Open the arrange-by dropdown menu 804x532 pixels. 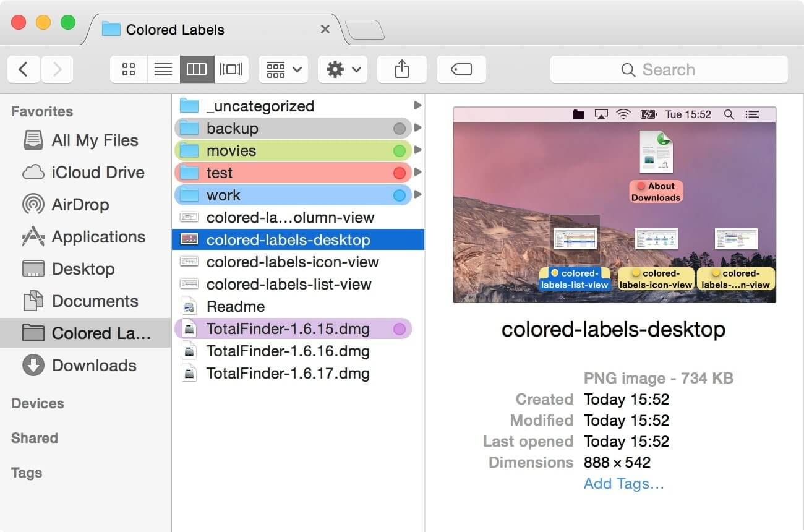pyautogui.click(x=282, y=69)
